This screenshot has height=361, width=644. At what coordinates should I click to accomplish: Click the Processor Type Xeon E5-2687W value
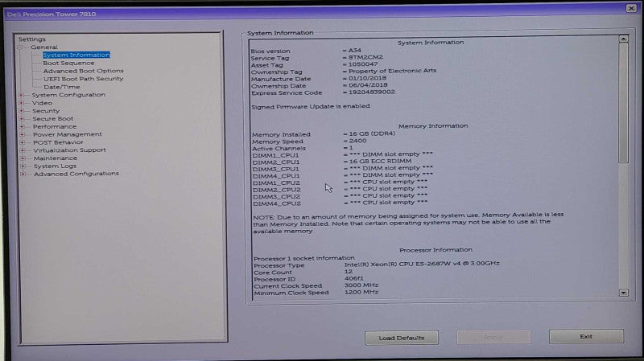pos(422,264)
